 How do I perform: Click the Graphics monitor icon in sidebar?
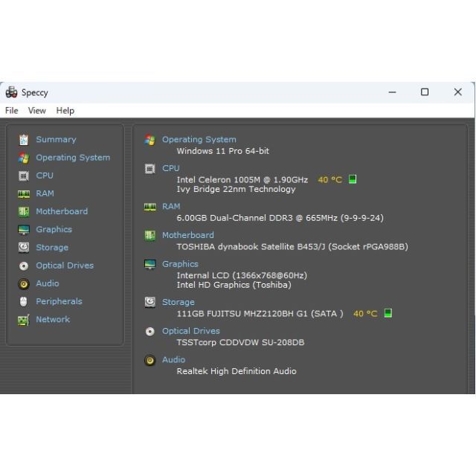point(24,230)
